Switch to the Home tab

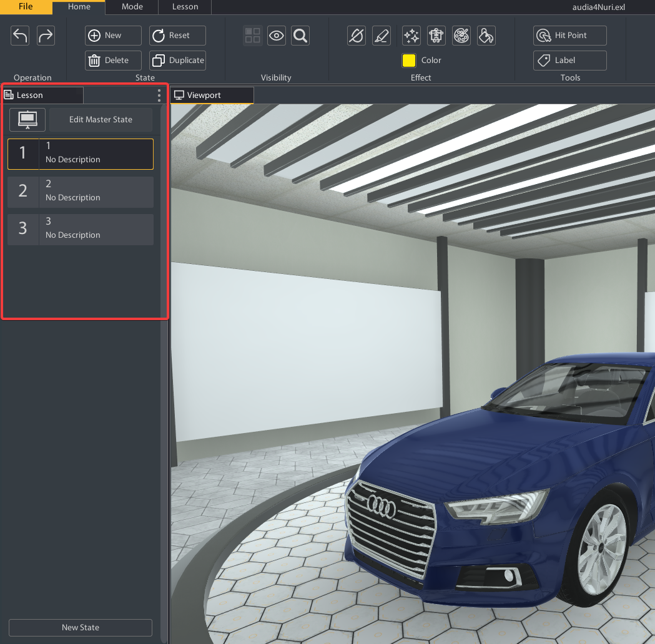(79, 7)
